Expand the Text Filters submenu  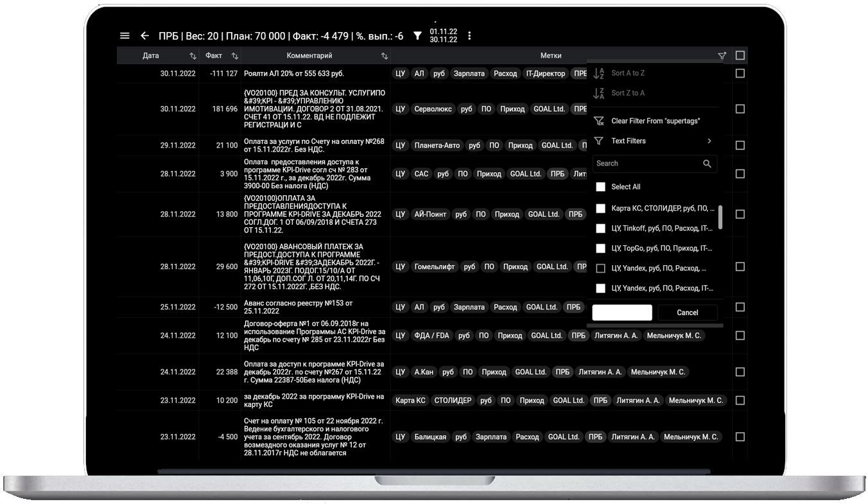coord(709,141)
